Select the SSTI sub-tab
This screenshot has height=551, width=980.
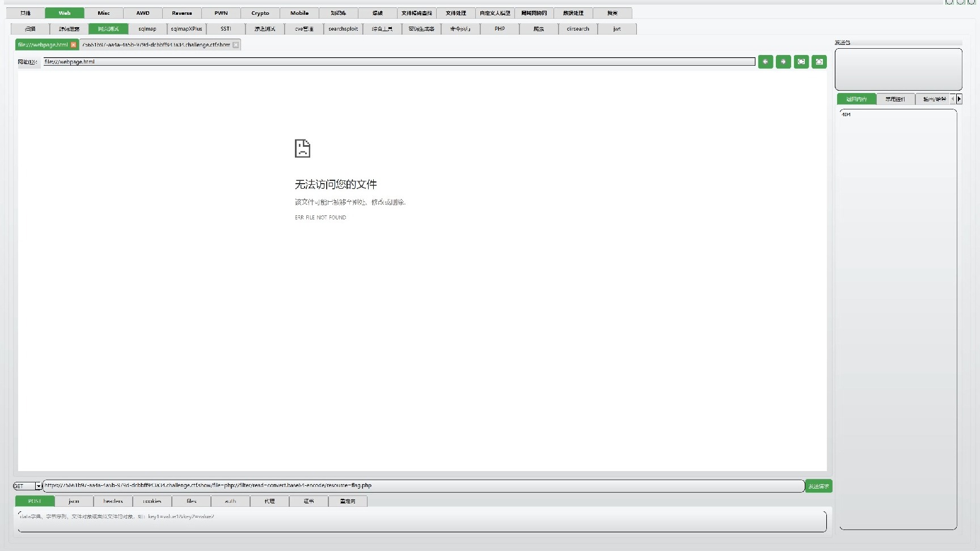pos(226,29)
